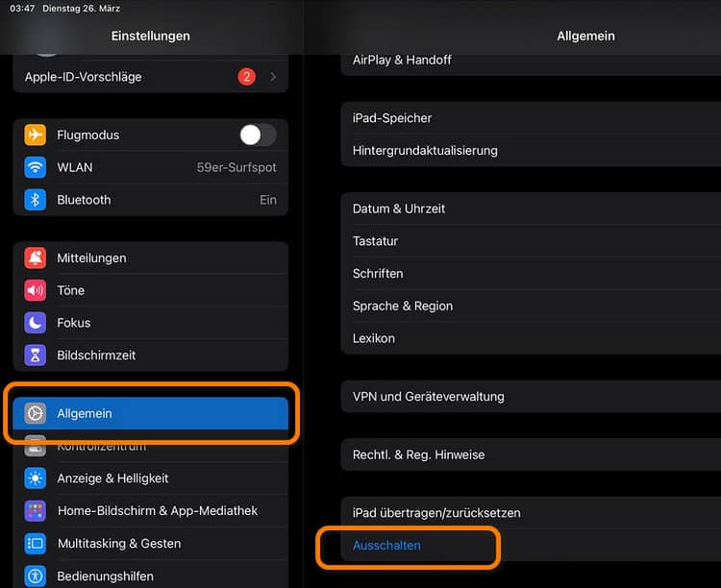Tap the Allgemein header title
The height and width of the screenshot is (588, 721).
coord(585,36)
